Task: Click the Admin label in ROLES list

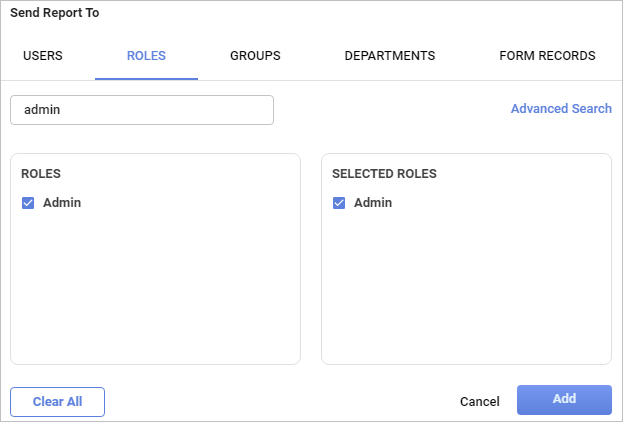Action: [62, 203]
